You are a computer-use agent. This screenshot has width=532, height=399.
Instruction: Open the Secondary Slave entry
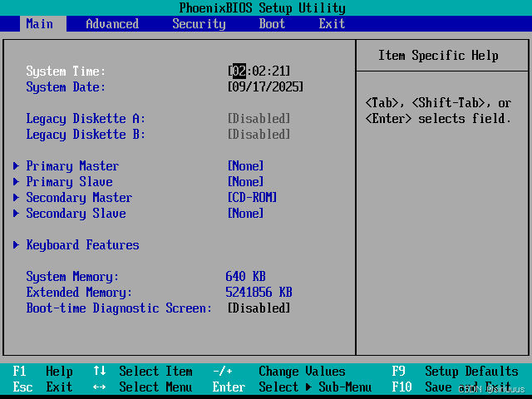[76, 214]
